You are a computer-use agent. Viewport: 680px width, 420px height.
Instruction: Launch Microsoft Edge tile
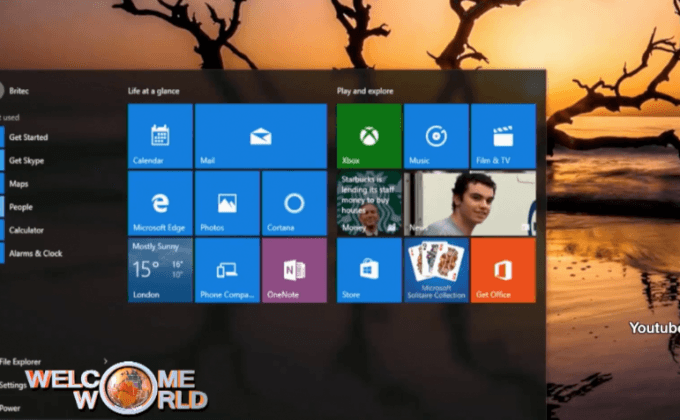coord(160,203)
